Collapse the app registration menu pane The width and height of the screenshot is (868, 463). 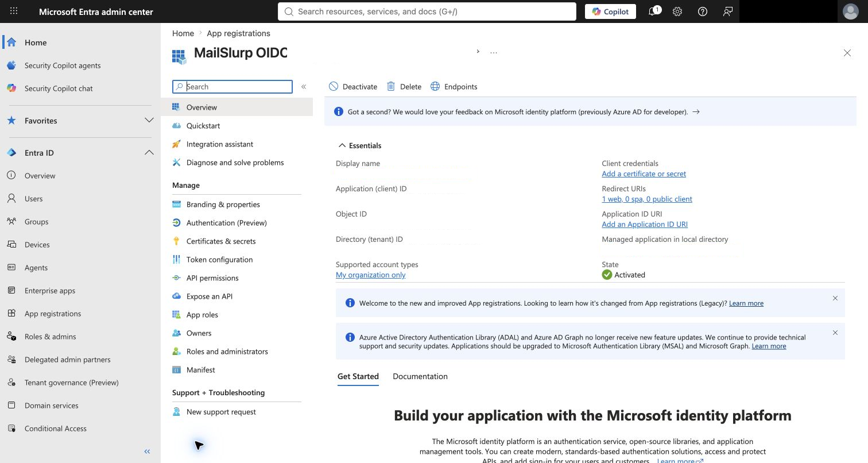click(x=304, y=87)
